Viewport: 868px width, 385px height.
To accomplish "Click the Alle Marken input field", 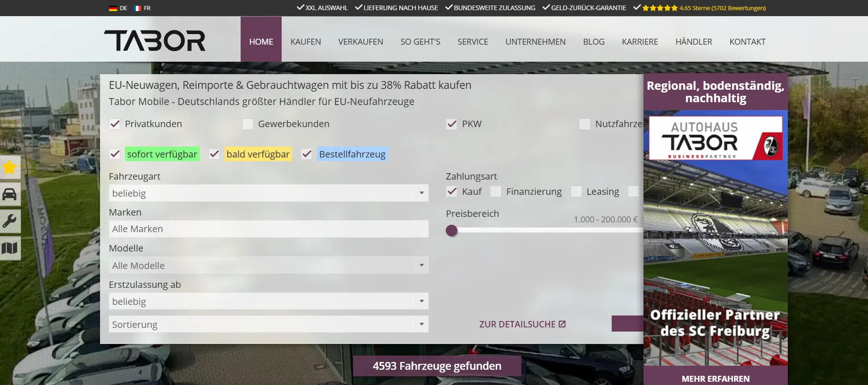I will click(269, 229).
